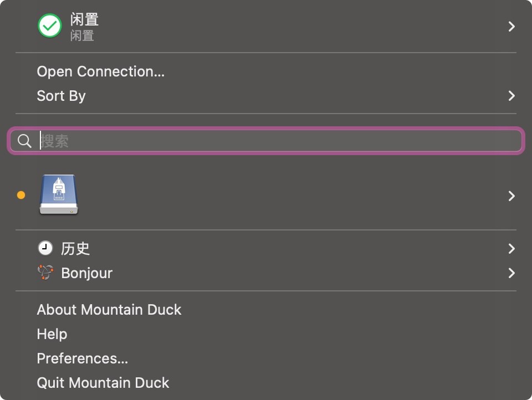The height and width of the screenshot is (400, 532).
Task: Open the 闲置 status submenu
Action: [x=510, y=26]
